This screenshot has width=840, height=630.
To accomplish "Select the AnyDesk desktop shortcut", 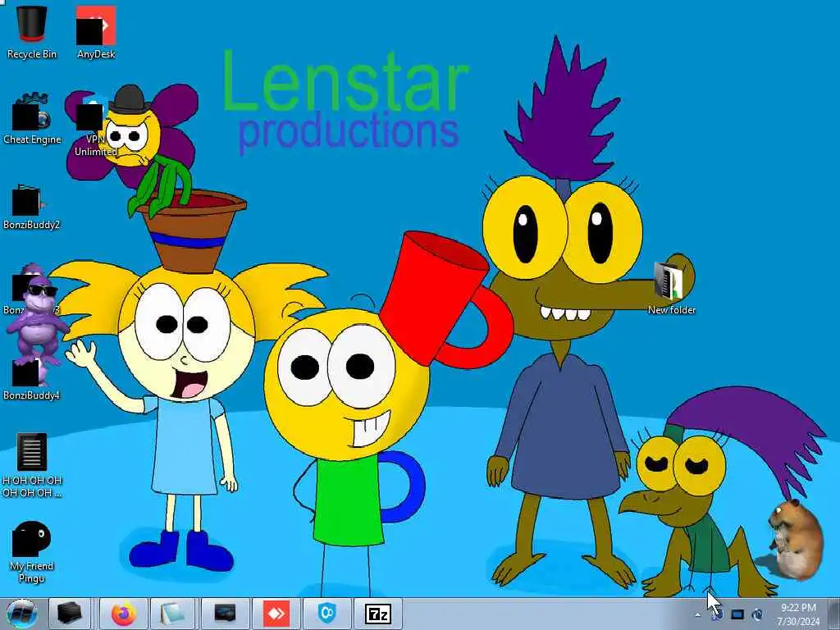I will (96, 33).
